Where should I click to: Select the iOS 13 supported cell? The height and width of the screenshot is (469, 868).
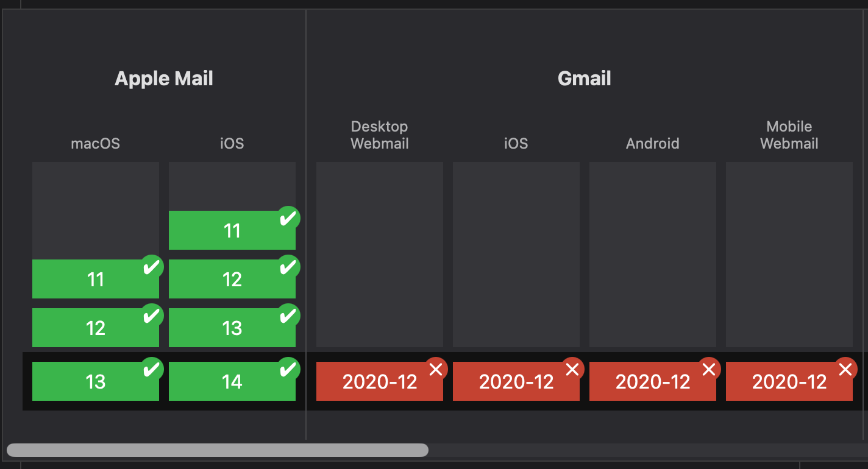coord(232,327)
